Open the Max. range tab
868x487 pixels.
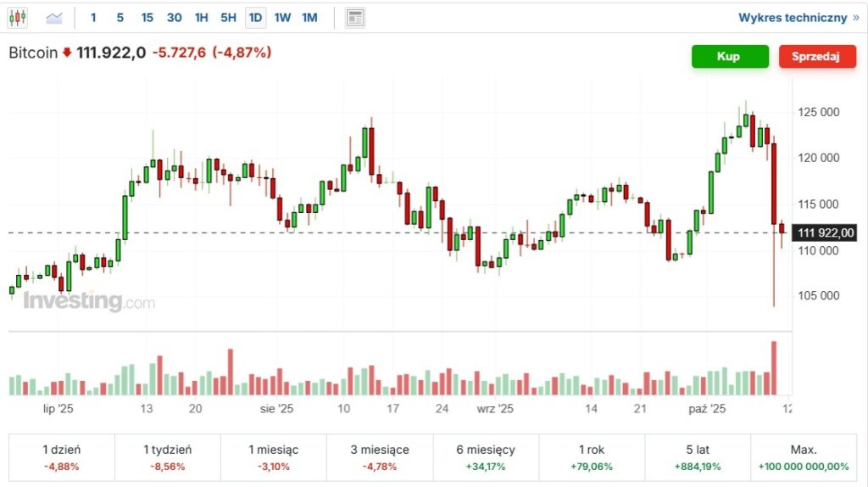[x=804, y=457]
